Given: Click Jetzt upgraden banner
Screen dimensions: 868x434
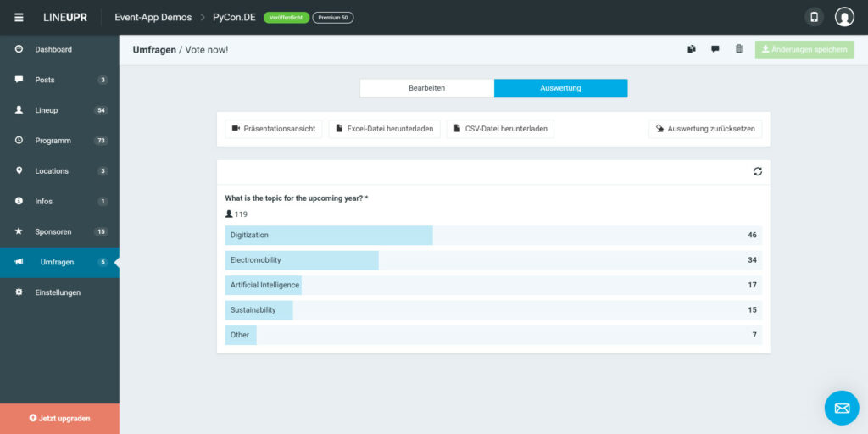Looking at the screenshot, I should click(x=59, y=419).
